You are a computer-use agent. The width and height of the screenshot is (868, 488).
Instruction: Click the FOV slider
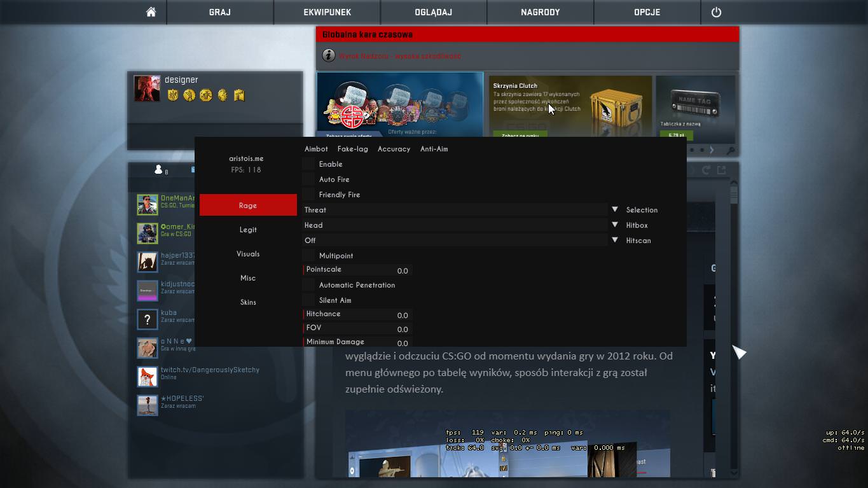pyautogui.click(x=357, y=328)
